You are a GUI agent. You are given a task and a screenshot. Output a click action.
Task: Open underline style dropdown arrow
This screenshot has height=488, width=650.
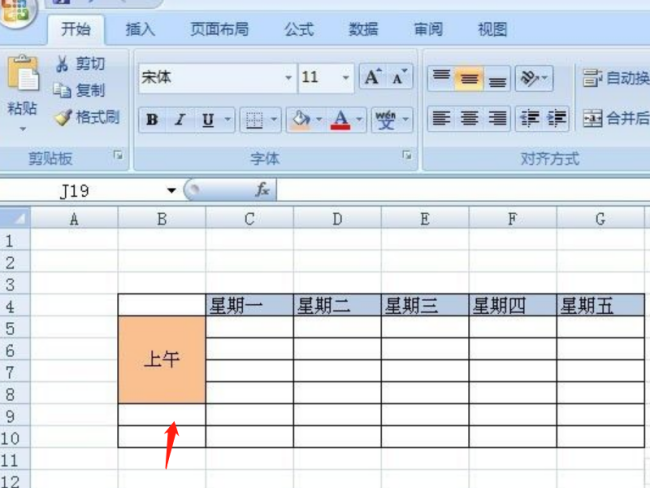tap(228, 120)
